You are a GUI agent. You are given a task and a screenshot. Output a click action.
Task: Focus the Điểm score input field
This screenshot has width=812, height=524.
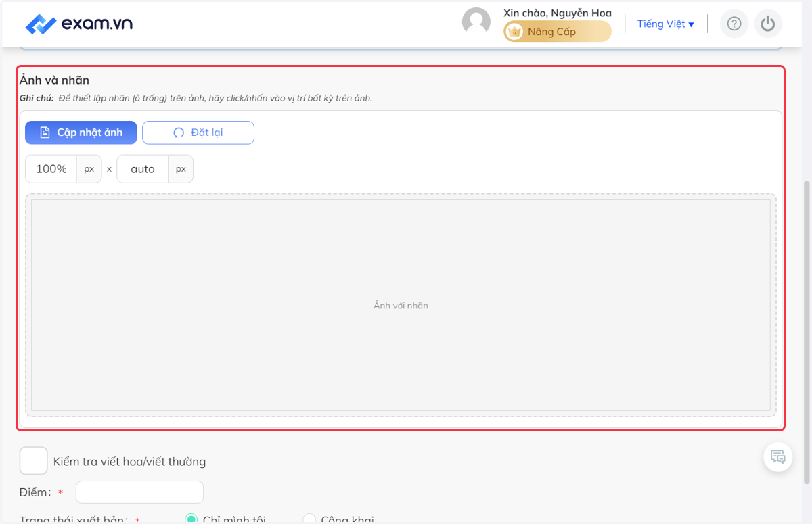(139, 492)
